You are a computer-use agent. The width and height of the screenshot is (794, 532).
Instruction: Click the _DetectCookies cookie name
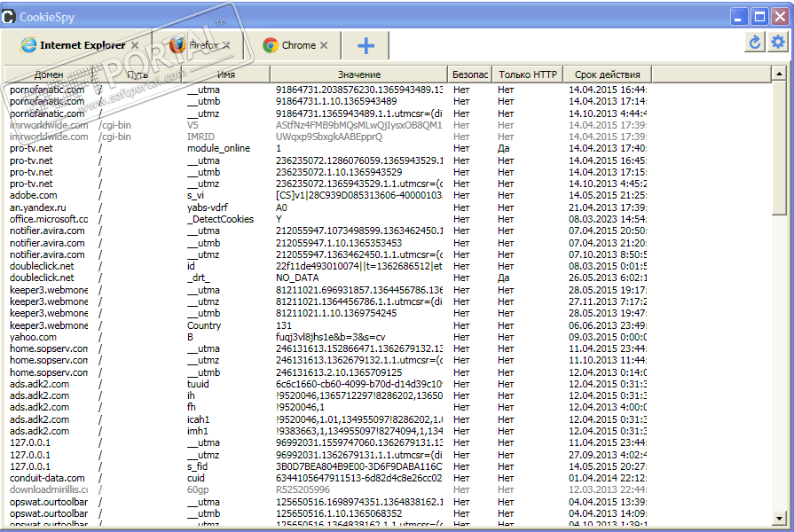pos(220,219)
